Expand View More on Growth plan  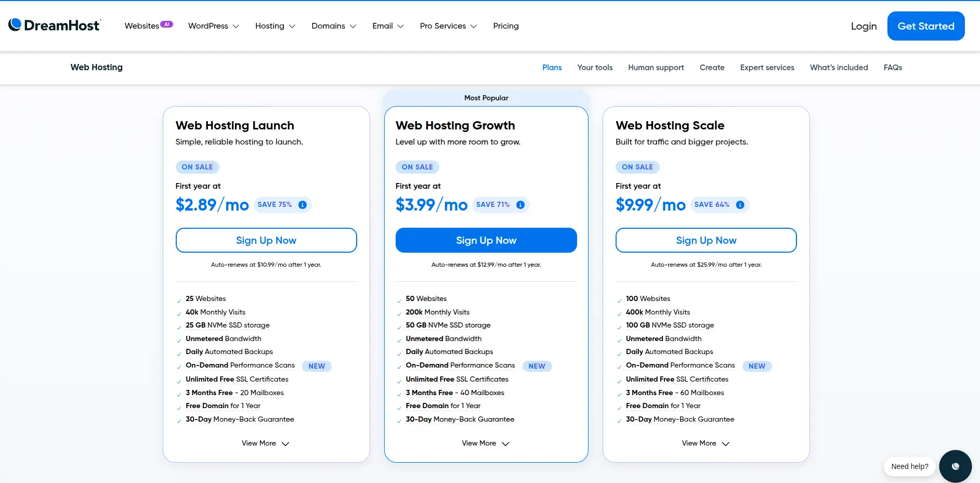point(486,443)
